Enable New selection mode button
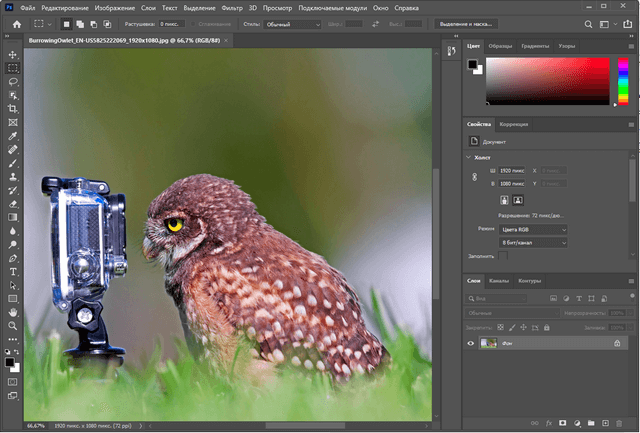The width and height of the screenshot is (640, 433). pos(66,24)
